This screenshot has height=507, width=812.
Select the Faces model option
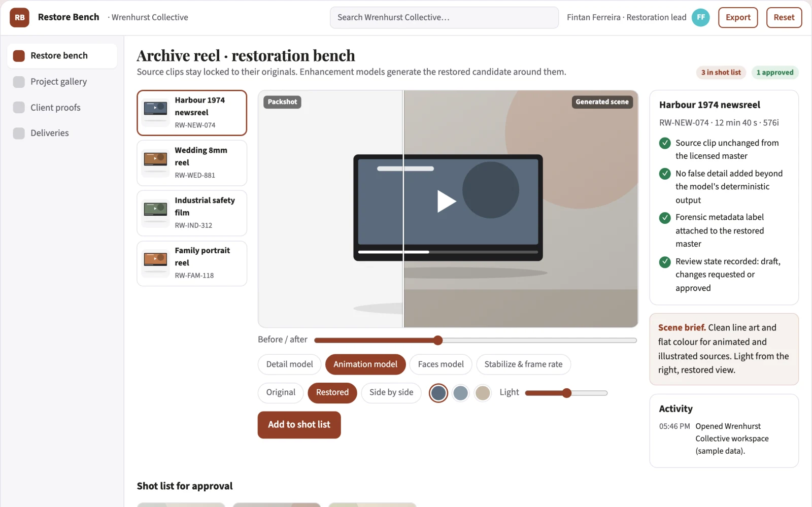[441, 364]
